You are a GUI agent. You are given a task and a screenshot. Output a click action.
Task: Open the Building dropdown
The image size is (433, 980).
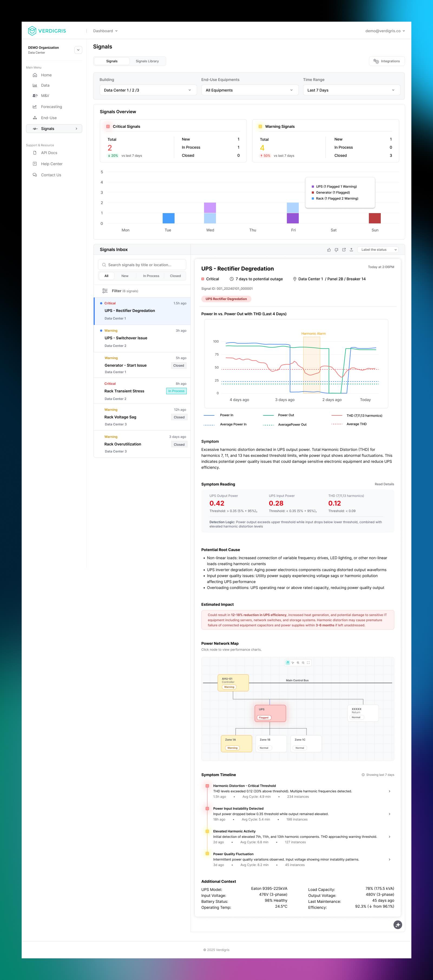(x=147, y=90)
